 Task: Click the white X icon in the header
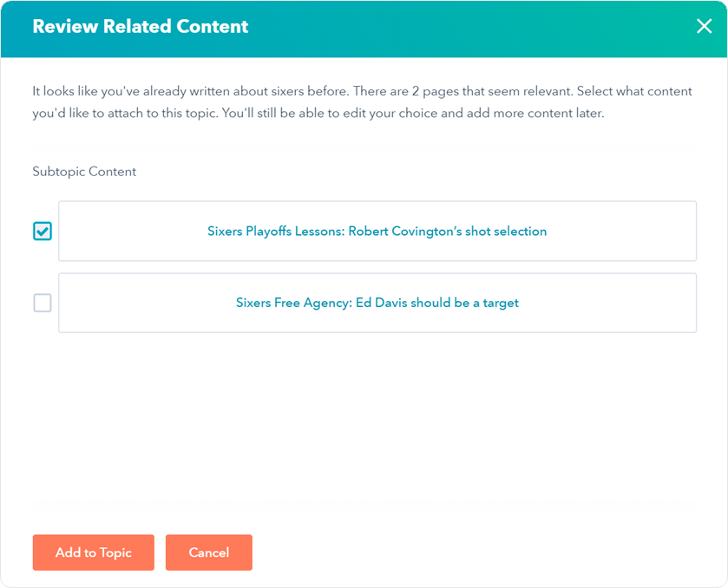point(704,27)
